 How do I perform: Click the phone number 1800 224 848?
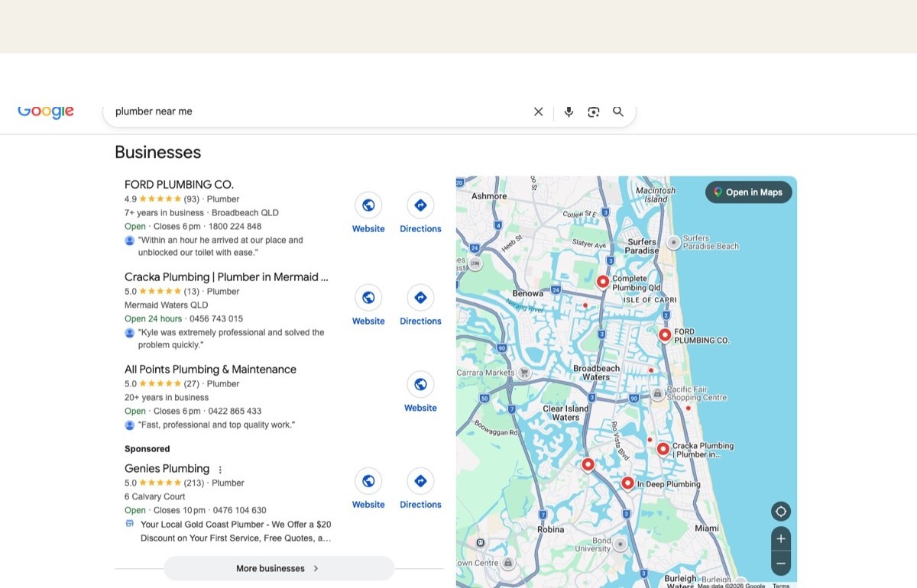235,227
